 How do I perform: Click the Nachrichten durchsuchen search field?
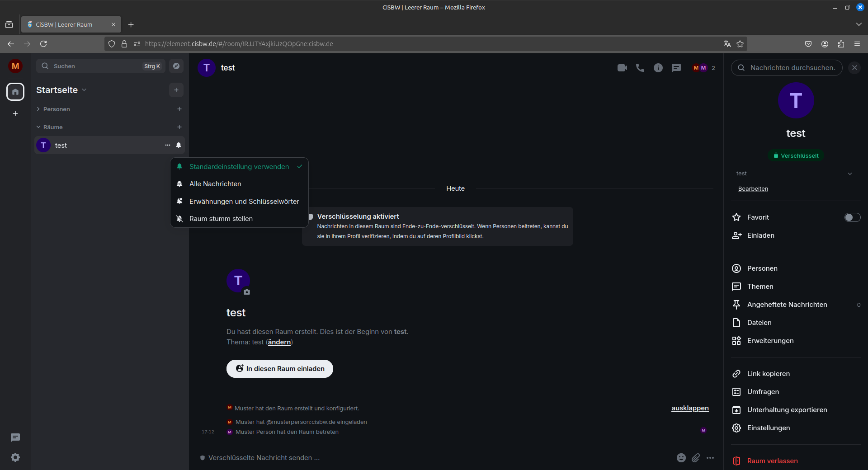pos(791,68)
